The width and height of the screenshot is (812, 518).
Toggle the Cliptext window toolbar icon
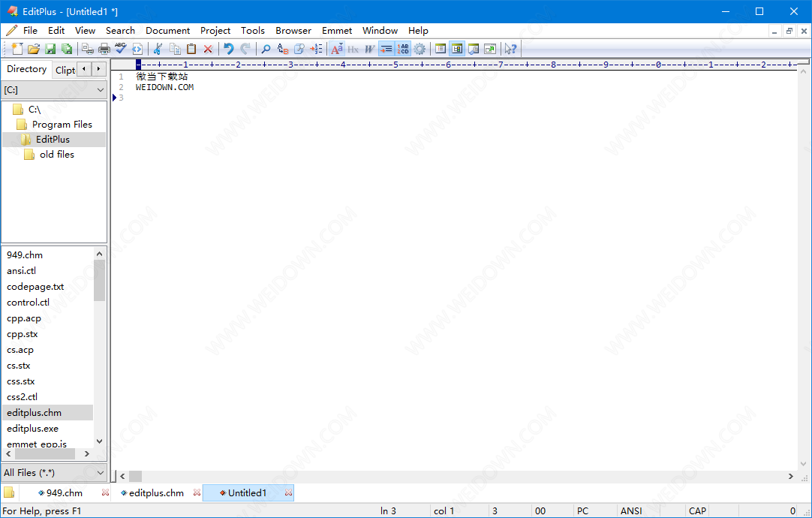441,49
